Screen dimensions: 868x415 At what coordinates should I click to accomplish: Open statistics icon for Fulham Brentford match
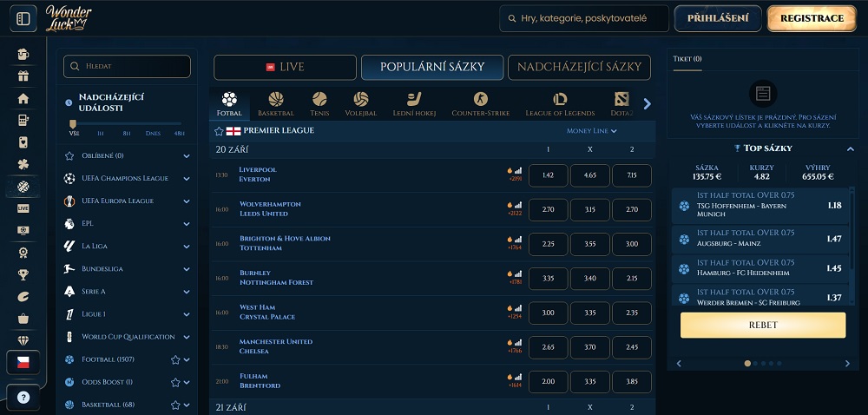pyautogui.click(x=518, y=377)
